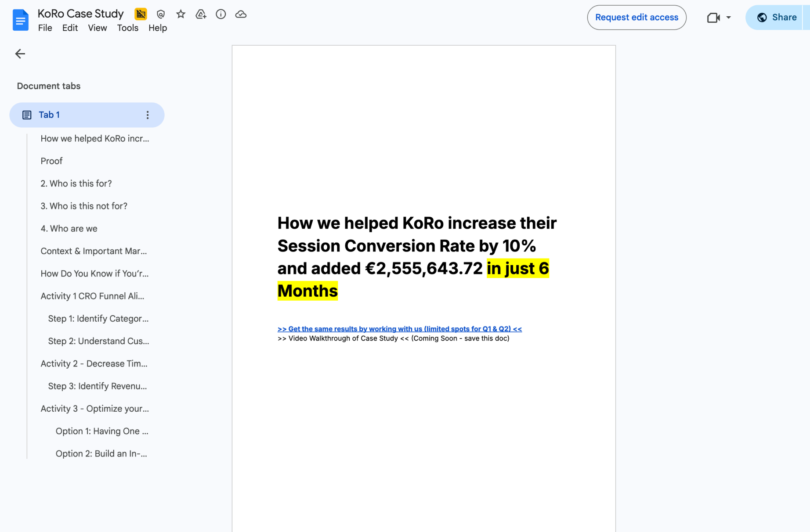Open the 'Get the same results' hyperlink
Screen dimensions: 810x532
point(399,329)
